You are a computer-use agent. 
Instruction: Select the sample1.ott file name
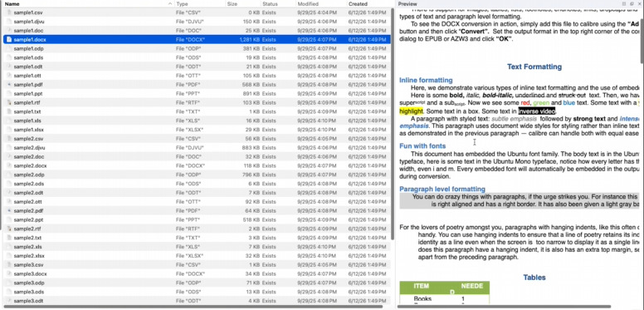(27, 76)
